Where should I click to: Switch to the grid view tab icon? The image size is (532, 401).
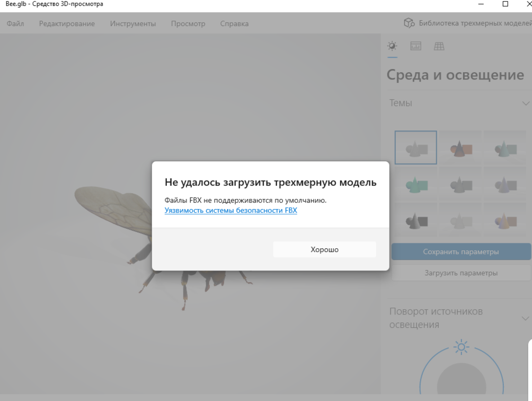(439, 46)
